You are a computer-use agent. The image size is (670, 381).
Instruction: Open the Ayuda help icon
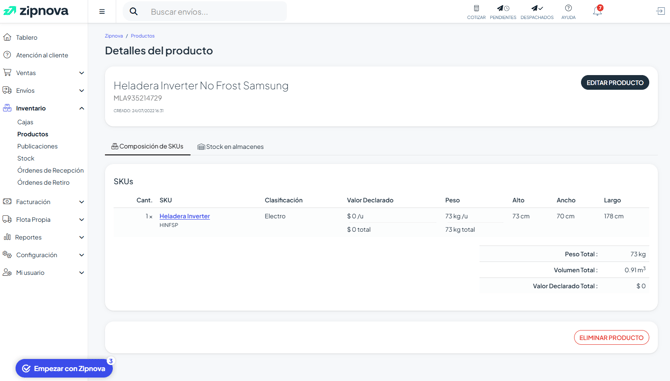click(568, 12)
